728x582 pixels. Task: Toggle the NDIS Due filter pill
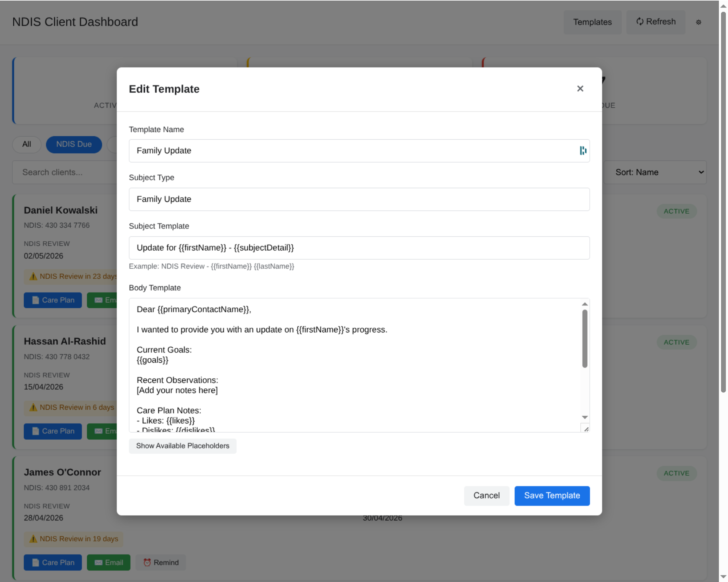pyautogui.click(x=74, y=144)
